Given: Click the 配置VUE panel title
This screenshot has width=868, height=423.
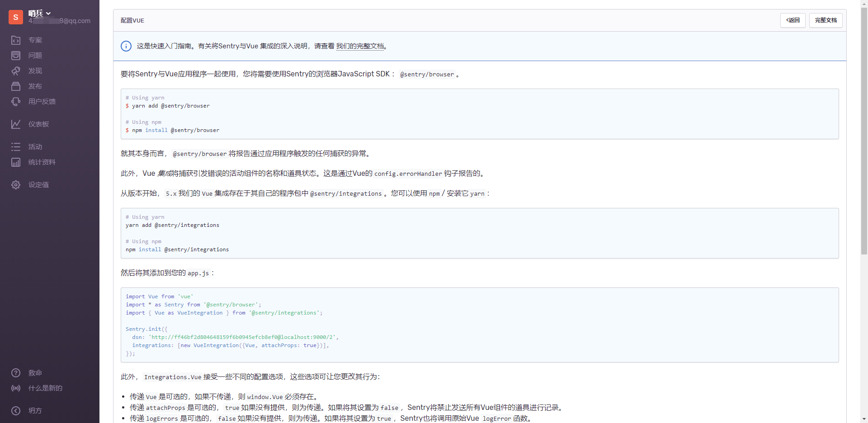Looking at the screenshot, I should [132, 20].
